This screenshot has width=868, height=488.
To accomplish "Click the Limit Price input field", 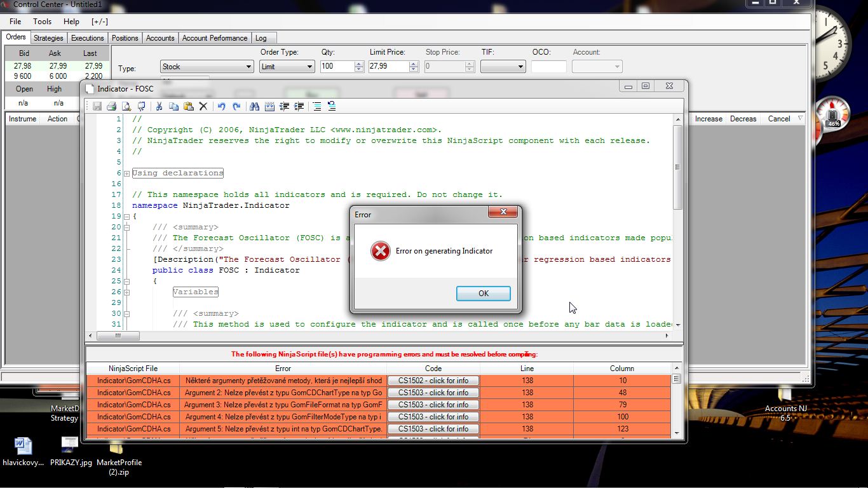I will (x=389, y=67).
